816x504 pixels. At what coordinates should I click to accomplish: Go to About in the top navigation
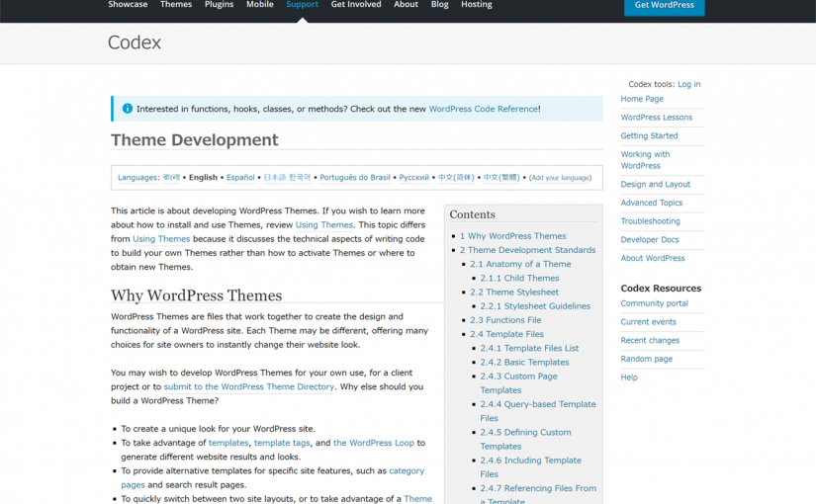coord(406,5)
